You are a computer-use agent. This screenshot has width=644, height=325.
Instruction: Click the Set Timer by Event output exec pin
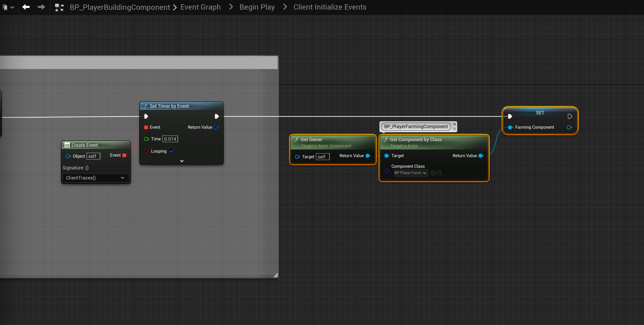click(217, 116)
